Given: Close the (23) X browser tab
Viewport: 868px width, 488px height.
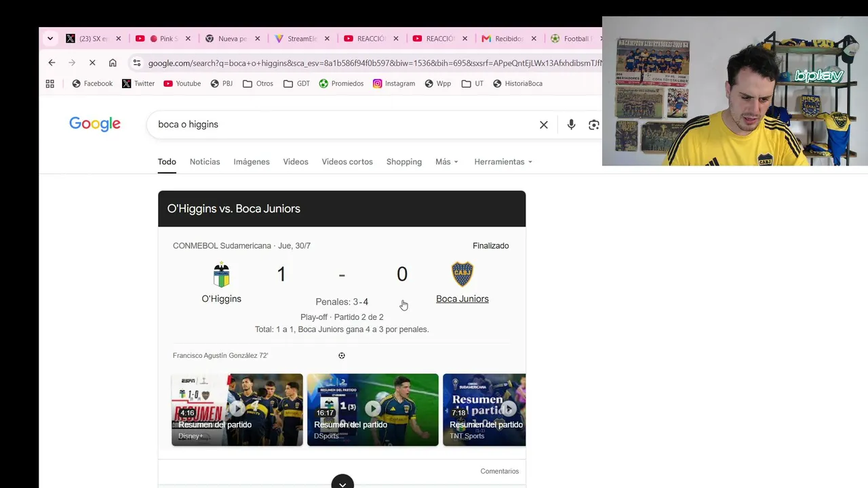Looking at the screenshot, I should [x=119, y=39].
